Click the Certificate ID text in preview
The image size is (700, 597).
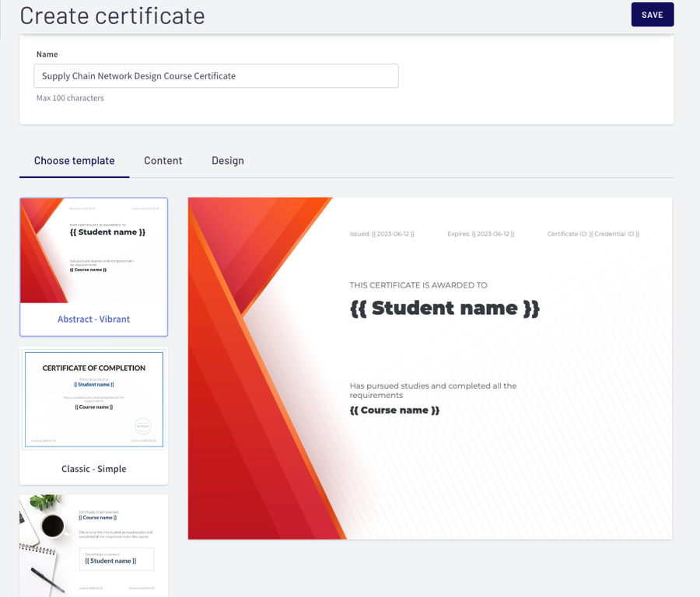point(593,234)
